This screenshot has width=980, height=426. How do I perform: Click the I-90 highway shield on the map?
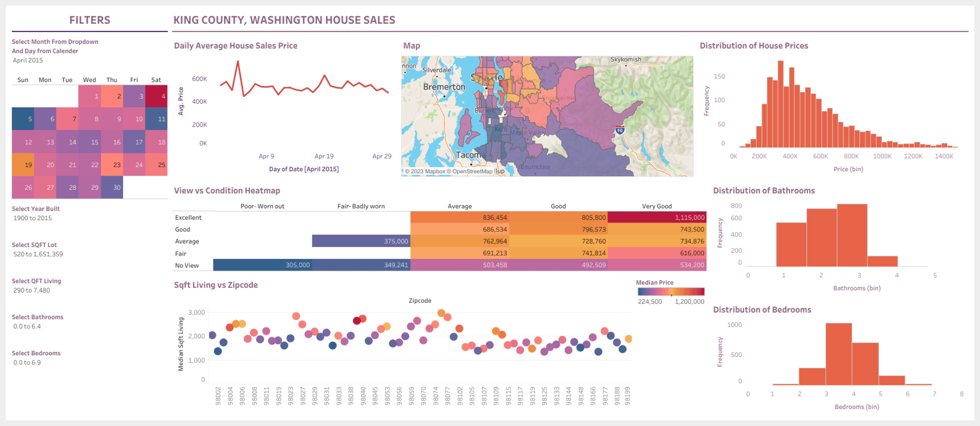(620, 130)
